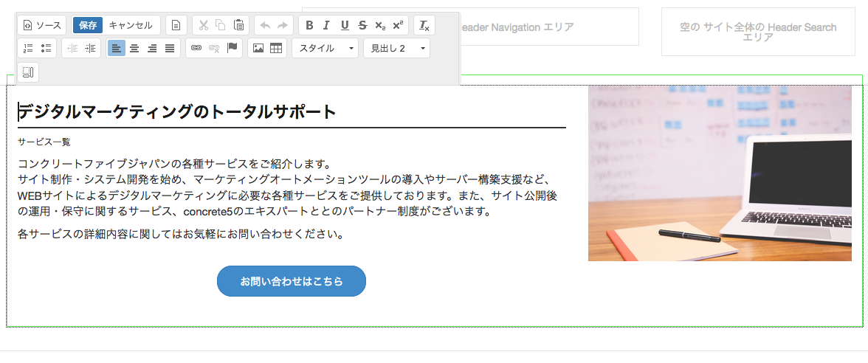The image size is (868, 363).
Task: Insert a bulleted list
Action: pyautogui.click(x=46, y=48)
